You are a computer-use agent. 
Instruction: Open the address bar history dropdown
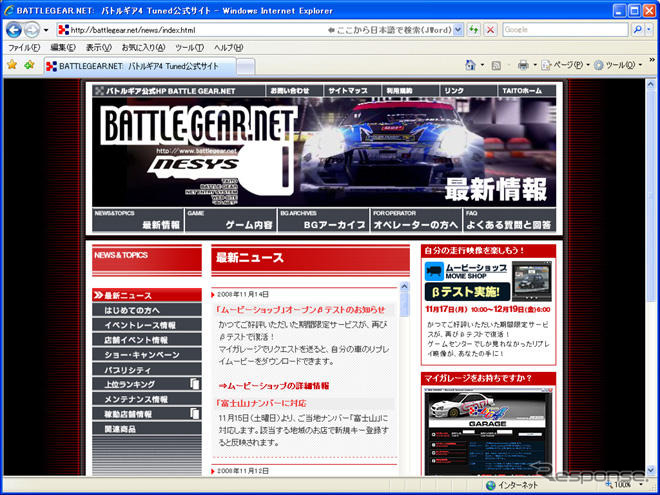pyautogui.click(x=458, y=30)
